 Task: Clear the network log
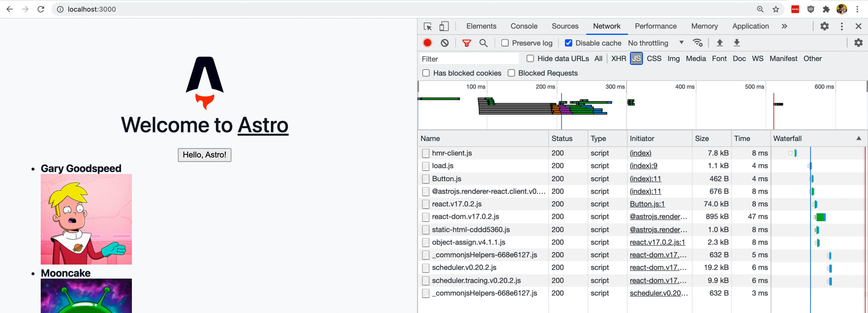(x=445, y=43)
